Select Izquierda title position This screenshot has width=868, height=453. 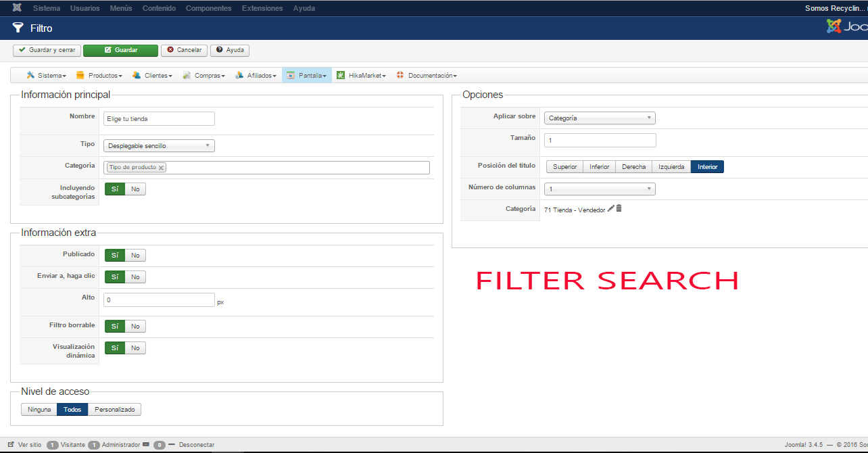tap(671, 167)
